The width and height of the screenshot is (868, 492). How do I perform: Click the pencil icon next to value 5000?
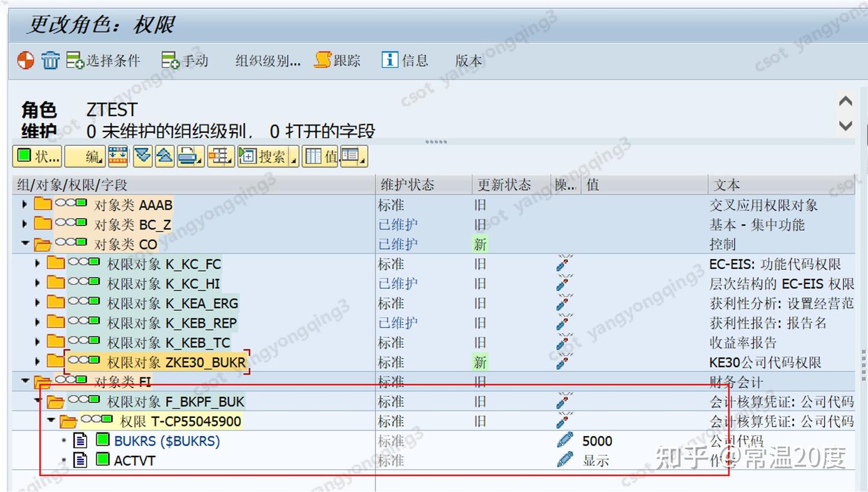coord(564,441)
